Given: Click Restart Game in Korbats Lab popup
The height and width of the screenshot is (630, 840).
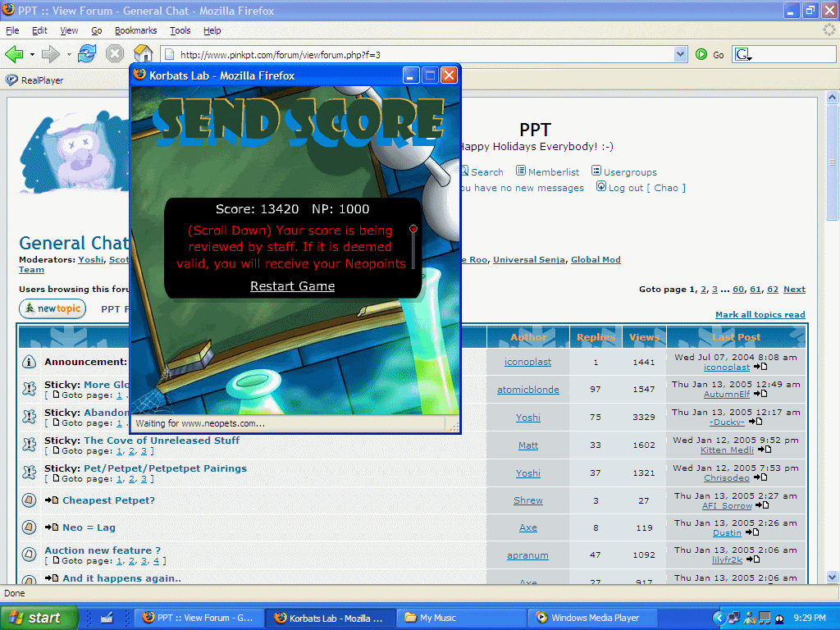Looking at the screenshot, I should pyautogui.click(x=293, y=286).
